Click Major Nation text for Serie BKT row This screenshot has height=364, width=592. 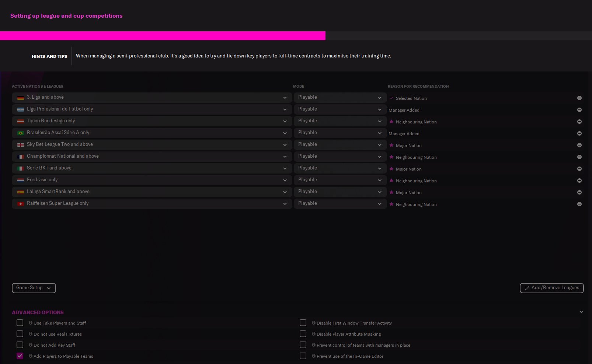pyautogui.click(x=409, y=169)
